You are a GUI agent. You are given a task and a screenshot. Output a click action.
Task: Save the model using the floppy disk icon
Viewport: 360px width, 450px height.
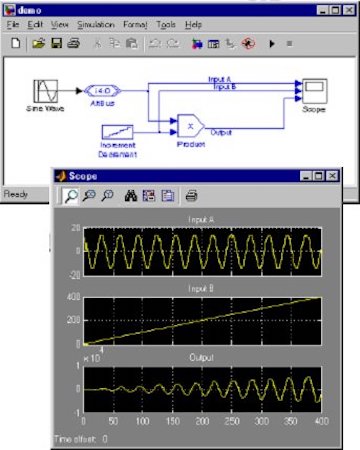point(56,43)
